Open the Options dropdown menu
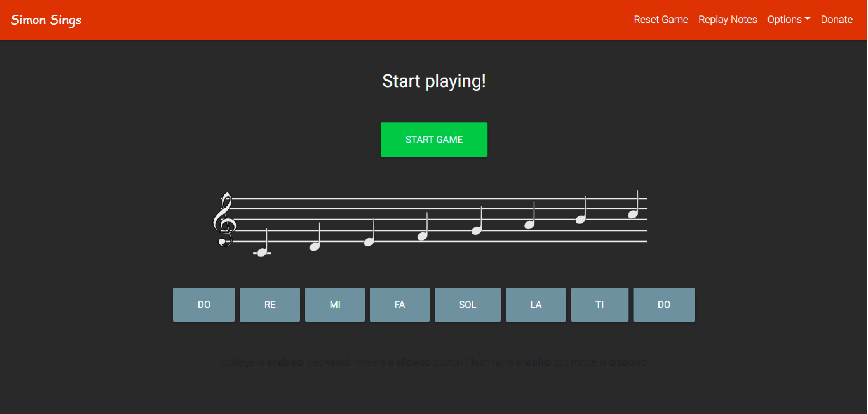 click(x=788, y=19)
